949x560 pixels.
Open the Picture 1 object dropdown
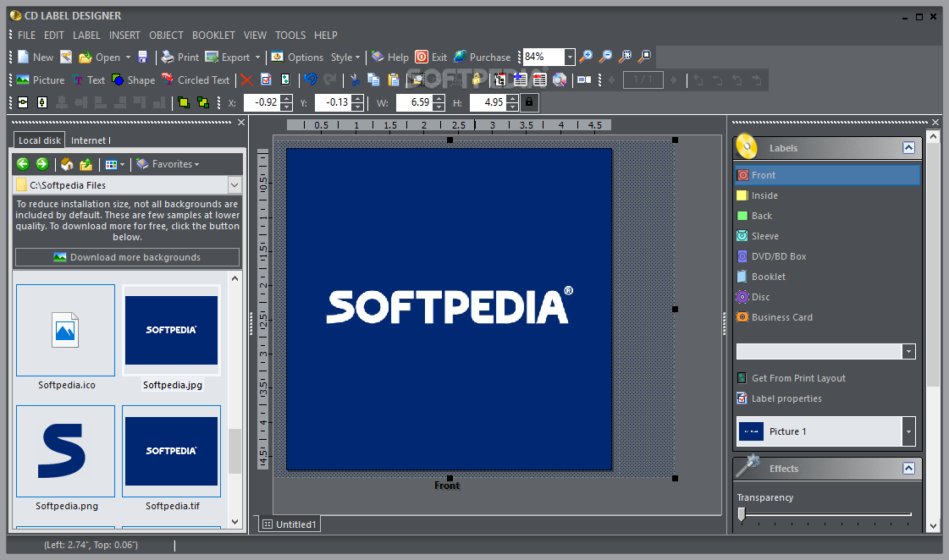(908, 431)
